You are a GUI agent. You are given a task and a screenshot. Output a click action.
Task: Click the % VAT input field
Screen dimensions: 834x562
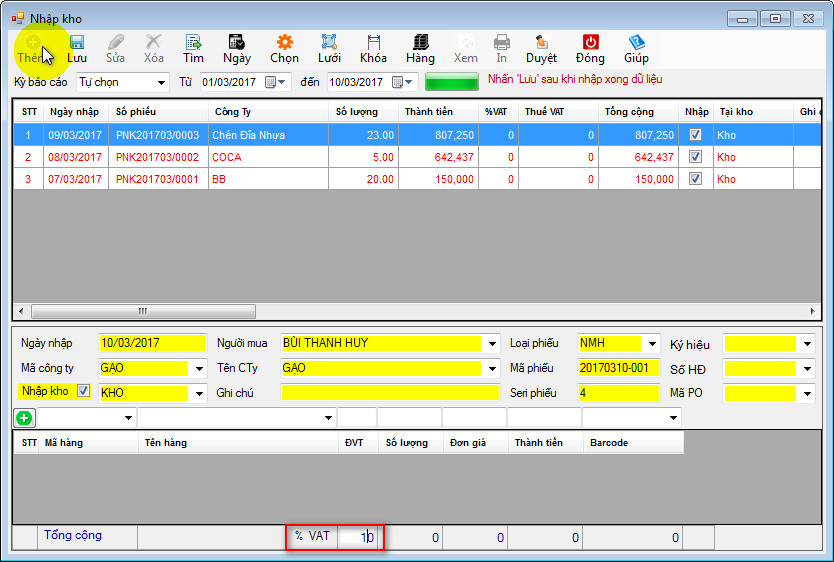(x=358, y=536)
